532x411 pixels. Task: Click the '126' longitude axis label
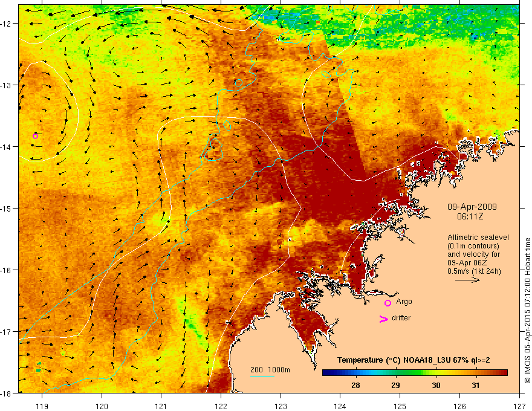click(x=459, y=406)
